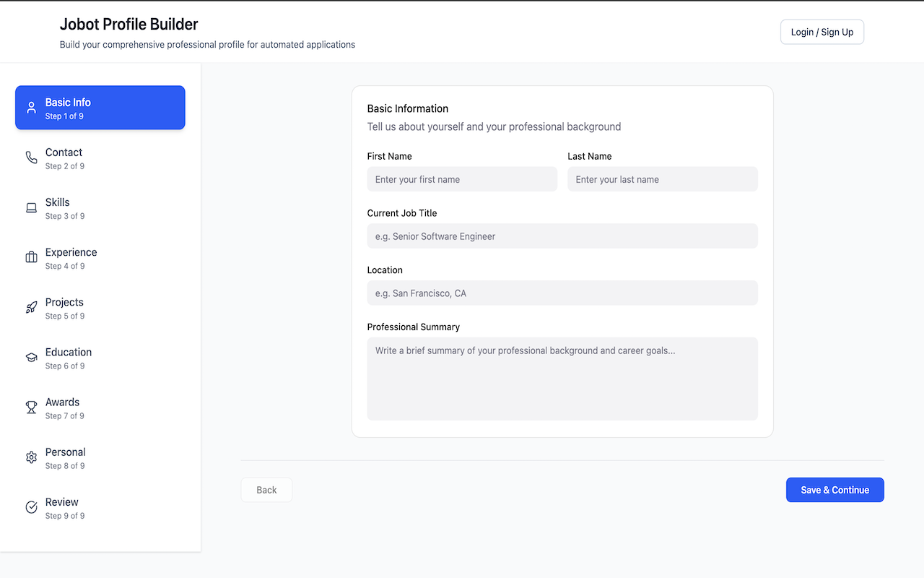Navigate to the Awards step
The image size is (924, 578).
[100, 407]
